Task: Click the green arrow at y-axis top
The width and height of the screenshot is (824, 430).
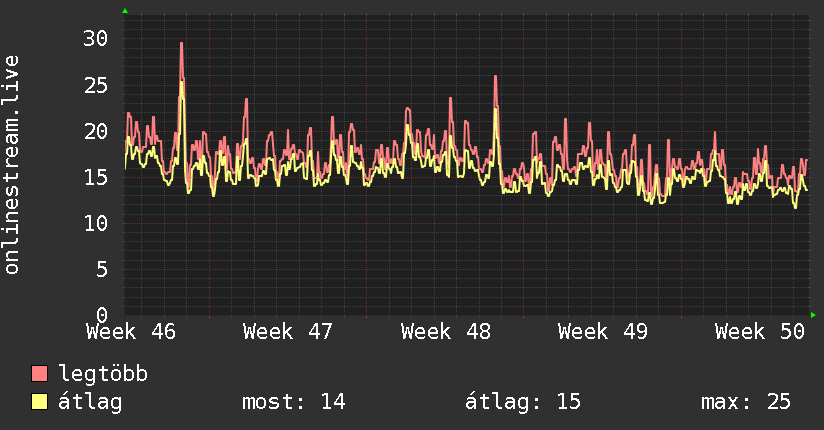Action: pyautogui.click(x=125, y=11)
